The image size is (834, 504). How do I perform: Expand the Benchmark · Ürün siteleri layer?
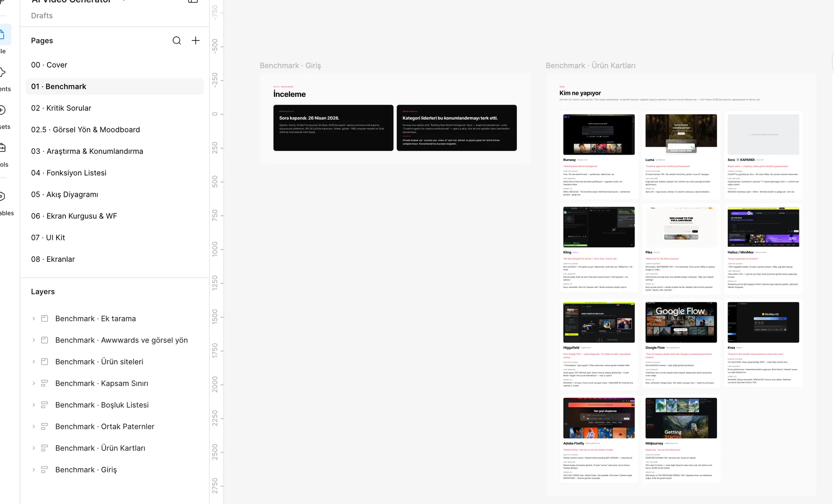click(34, 362)
